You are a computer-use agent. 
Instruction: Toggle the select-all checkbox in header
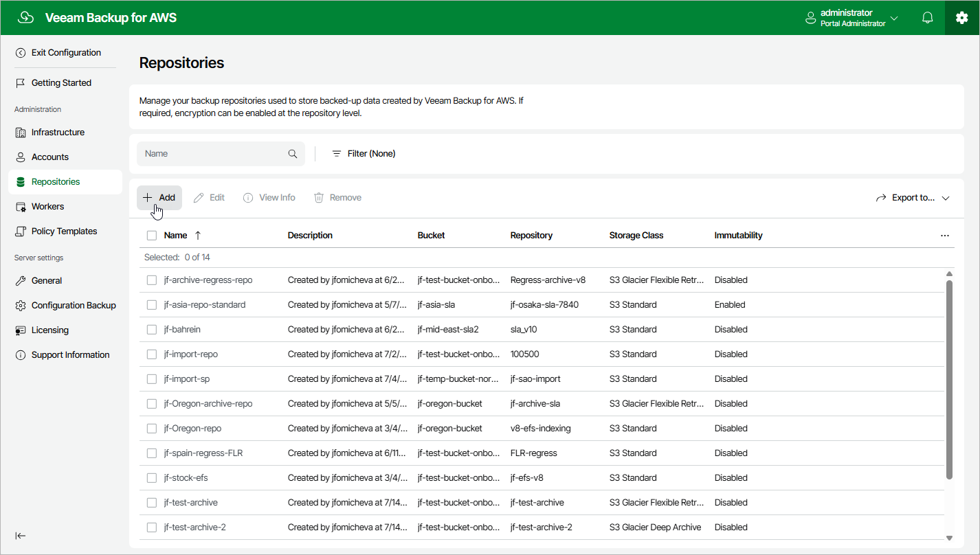152,236
